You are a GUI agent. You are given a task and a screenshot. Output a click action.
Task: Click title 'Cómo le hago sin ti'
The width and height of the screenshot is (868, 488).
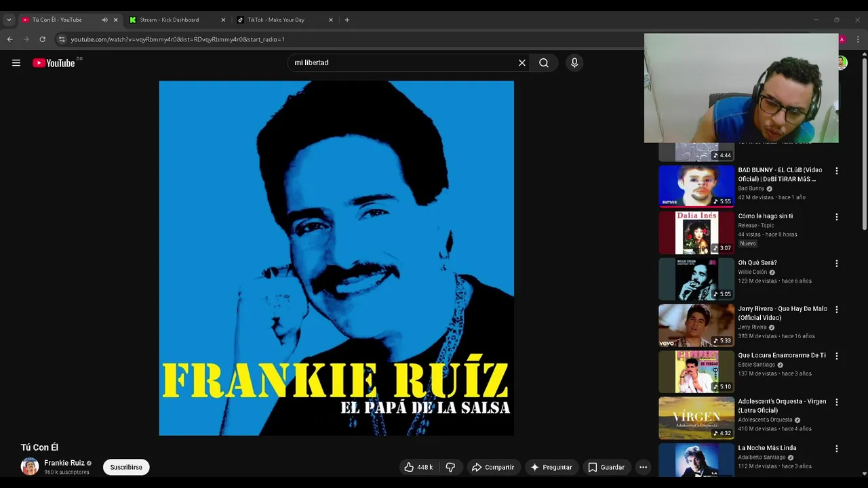766,216
